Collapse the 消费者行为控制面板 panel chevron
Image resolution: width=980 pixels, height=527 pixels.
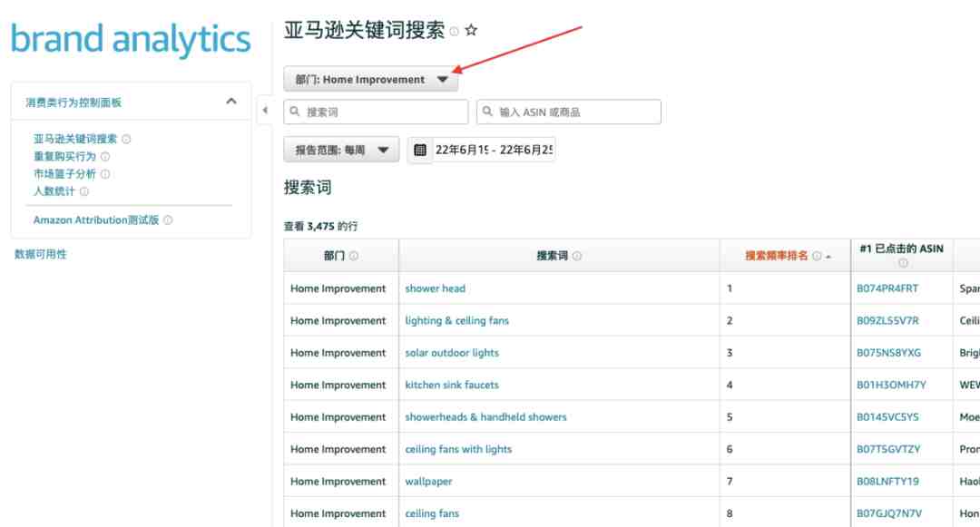231,102
